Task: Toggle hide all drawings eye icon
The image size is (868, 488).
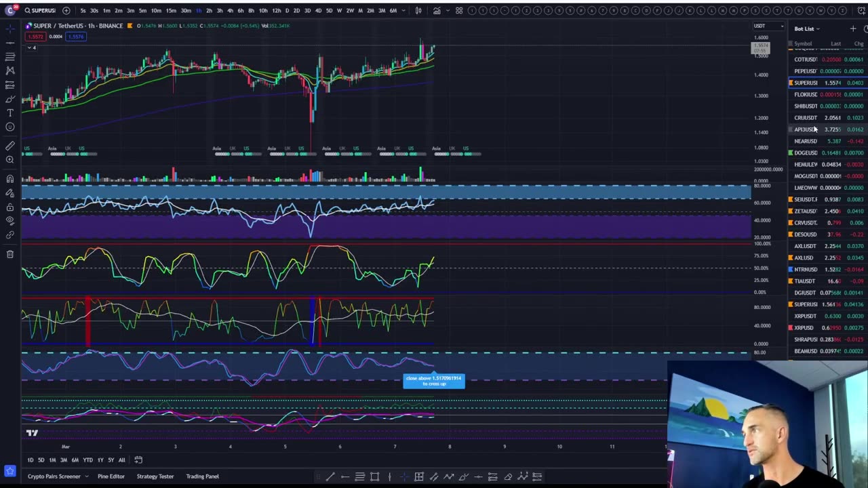Action: click(x=10, y=220)
